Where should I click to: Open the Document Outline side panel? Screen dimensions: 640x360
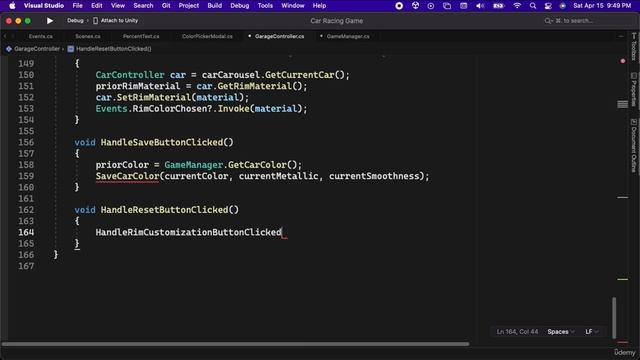pos(633,145)
